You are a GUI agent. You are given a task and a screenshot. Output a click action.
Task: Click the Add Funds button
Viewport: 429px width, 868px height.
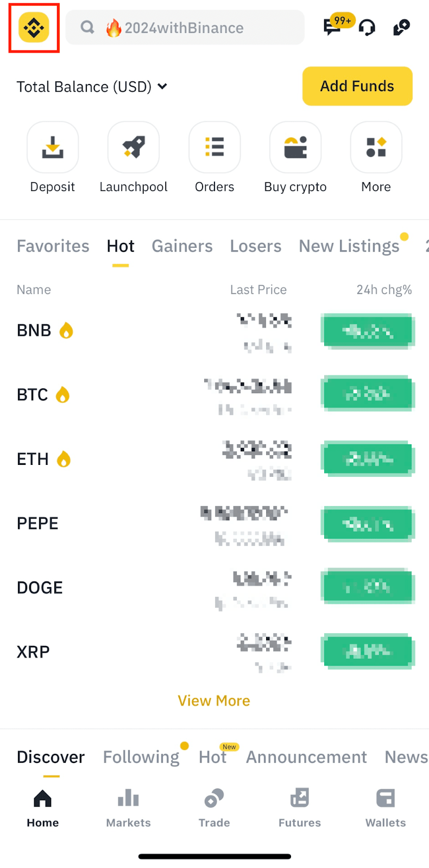357,86
